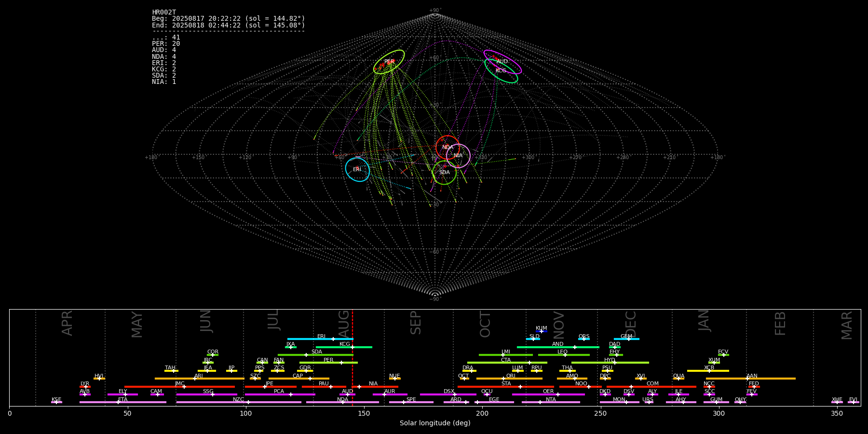The image size is (868, 434).
Task: Click the AUD radiant ellipse on the sky map
Action: point(502,62)
